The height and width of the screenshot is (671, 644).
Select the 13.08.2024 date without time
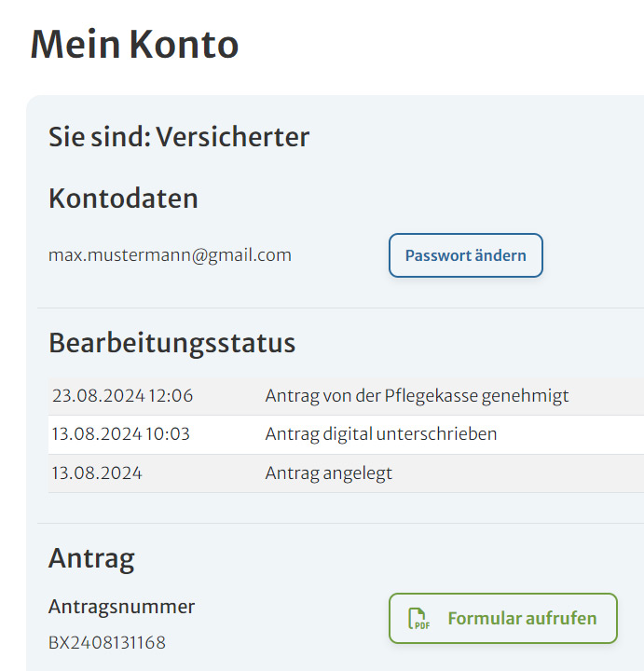(x=97, y=473)
